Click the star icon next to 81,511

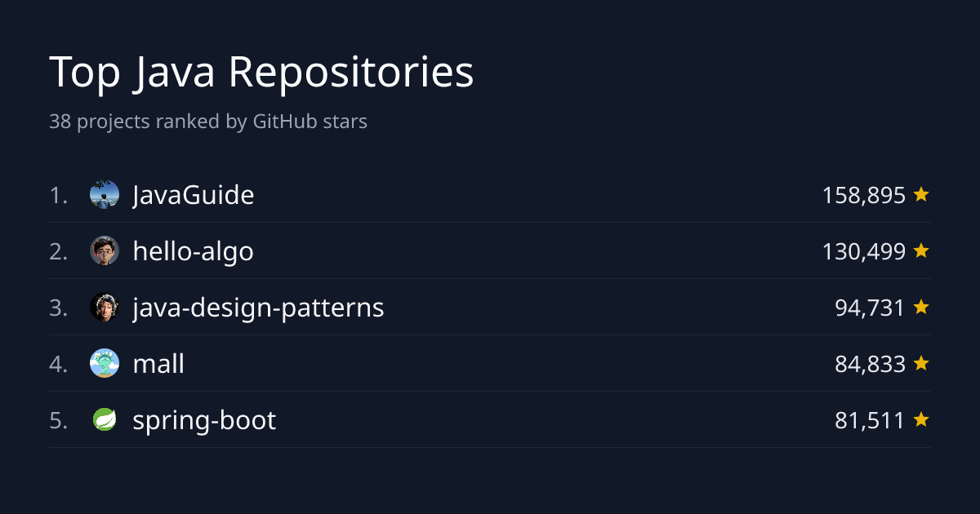coord(921,419)
